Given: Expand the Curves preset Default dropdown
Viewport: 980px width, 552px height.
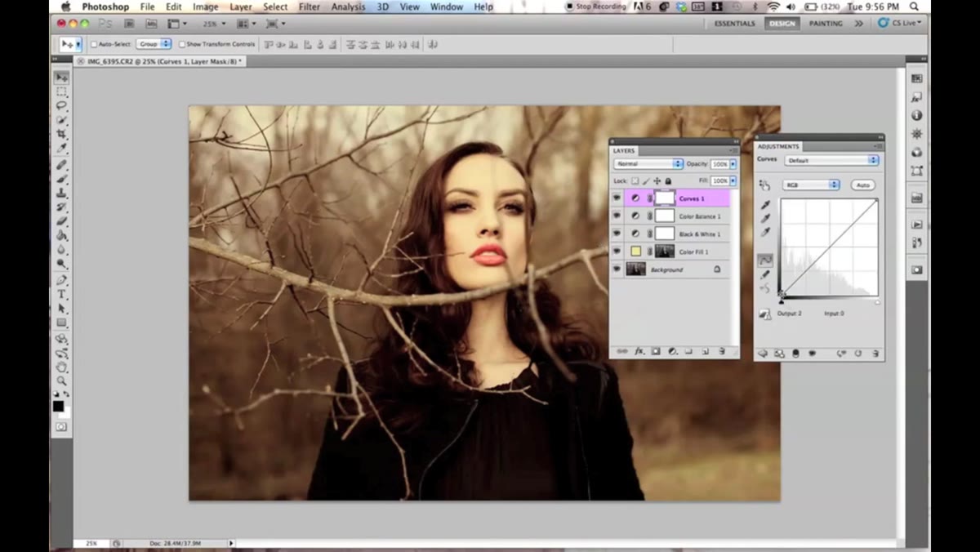Looking at the screenshot, I should (x=832, y=161).
